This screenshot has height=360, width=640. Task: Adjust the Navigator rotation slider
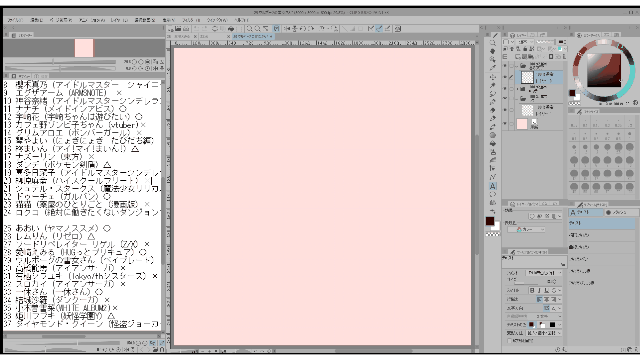[x=60, y=68]
